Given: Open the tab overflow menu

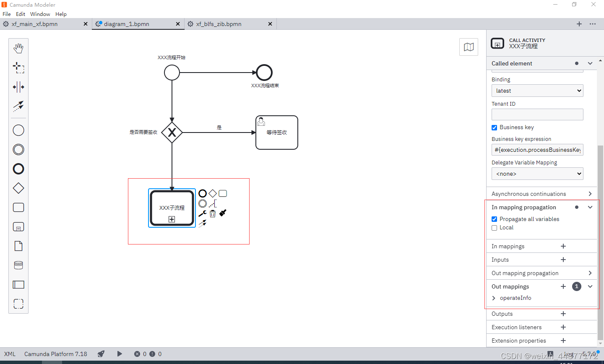Looking at the screenshot, I should (x=593, y=24).
